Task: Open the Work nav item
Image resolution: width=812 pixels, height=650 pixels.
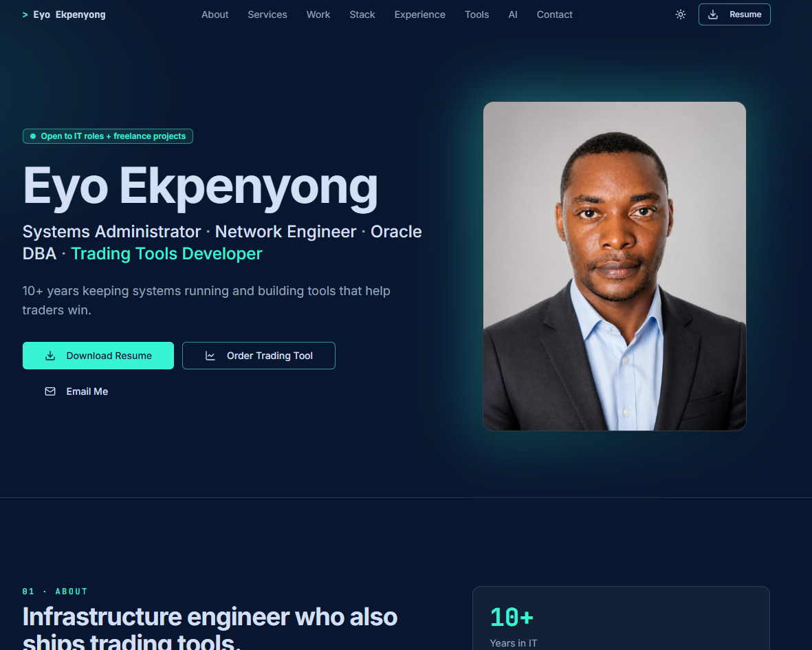Action: (318, 14)
